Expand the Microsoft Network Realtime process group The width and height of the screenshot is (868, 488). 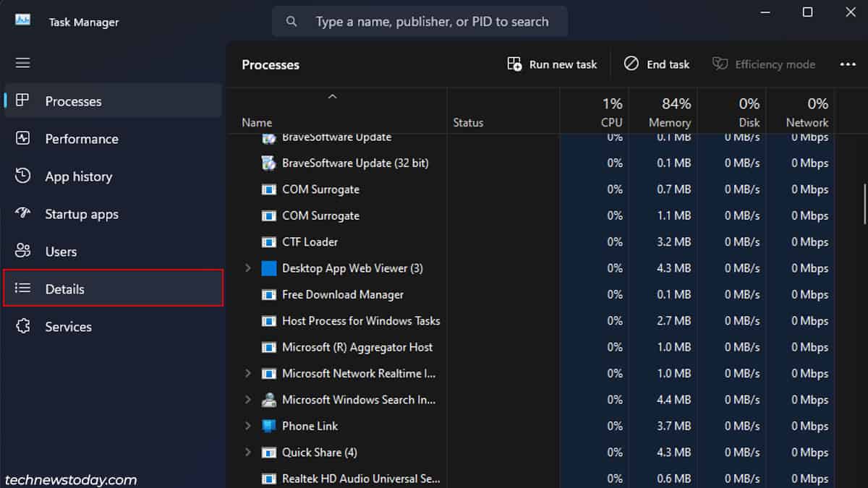coord(247,374)
